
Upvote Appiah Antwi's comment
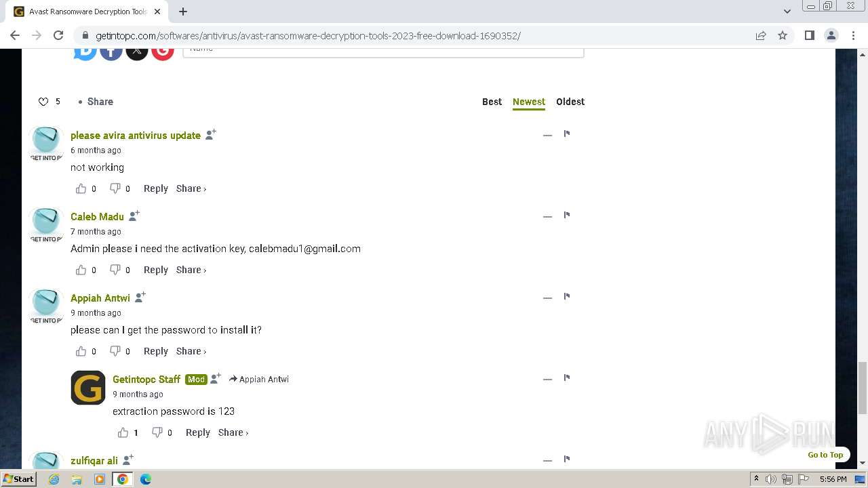[x=81, y=351]
